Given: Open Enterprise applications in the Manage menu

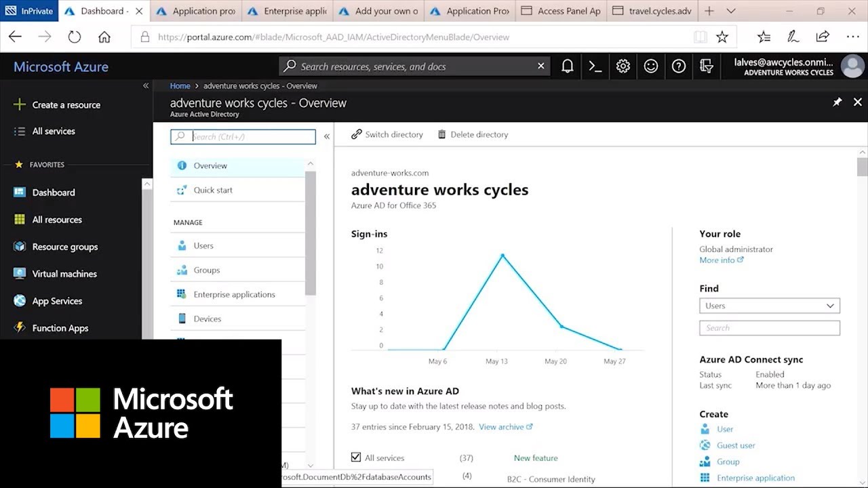Looking at the screenshot, I should (234, 294).
